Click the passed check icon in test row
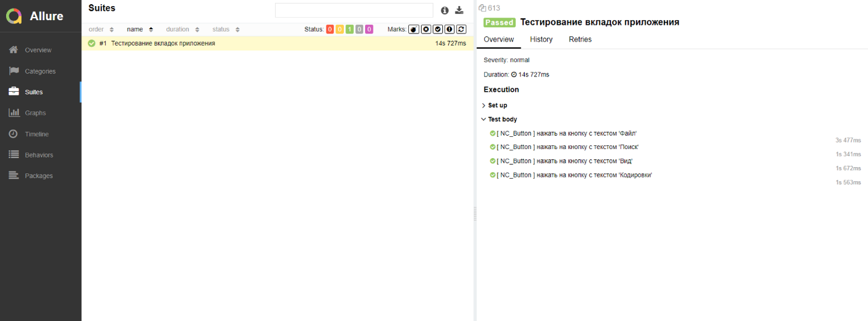The width and height of the screenshot is (868, 321). pos(92,43)
